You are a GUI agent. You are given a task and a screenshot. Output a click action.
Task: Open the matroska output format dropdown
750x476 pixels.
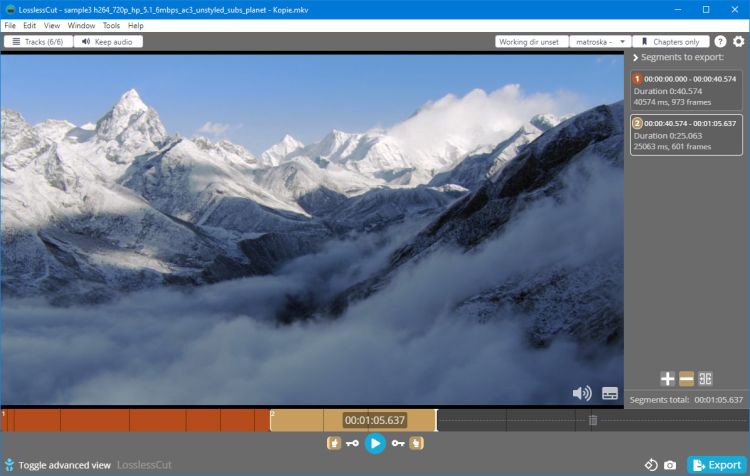tap(599, 42)
